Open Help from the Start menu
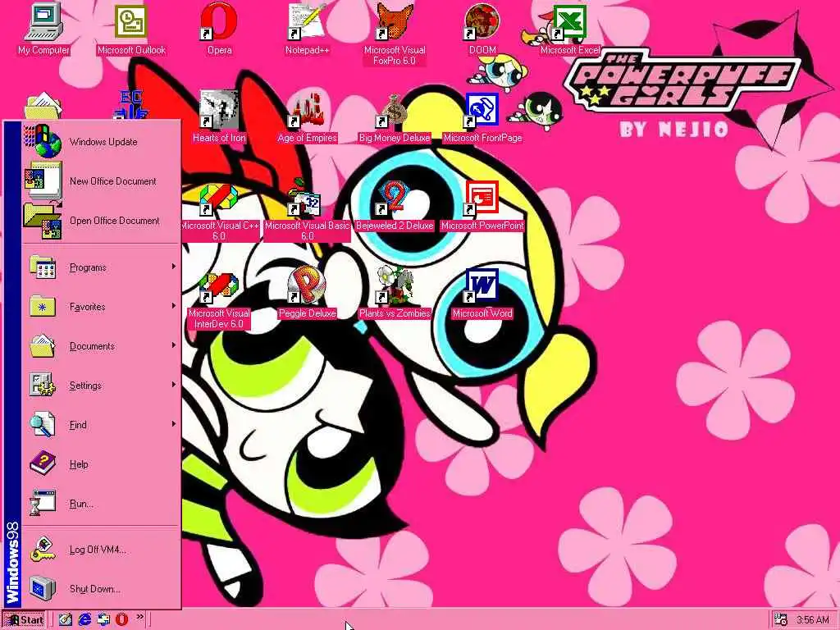This screenshot has width=840, height=630. (101, 464)
